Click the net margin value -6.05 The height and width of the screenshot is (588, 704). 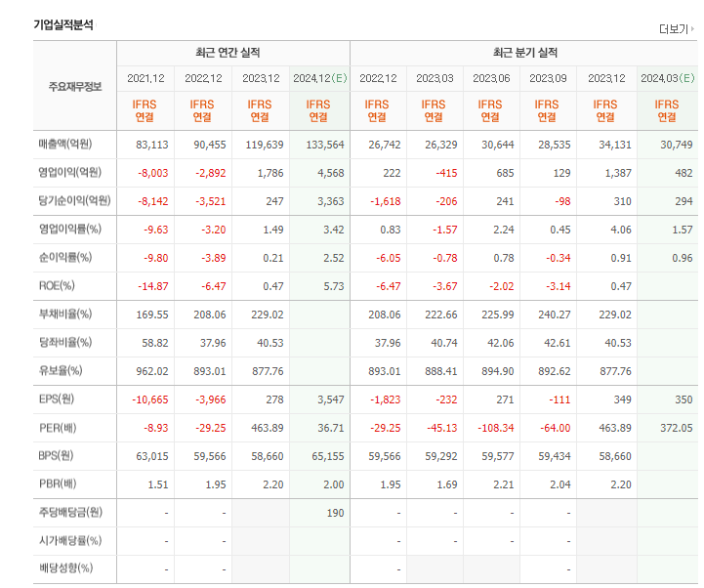tap(389, 258)
